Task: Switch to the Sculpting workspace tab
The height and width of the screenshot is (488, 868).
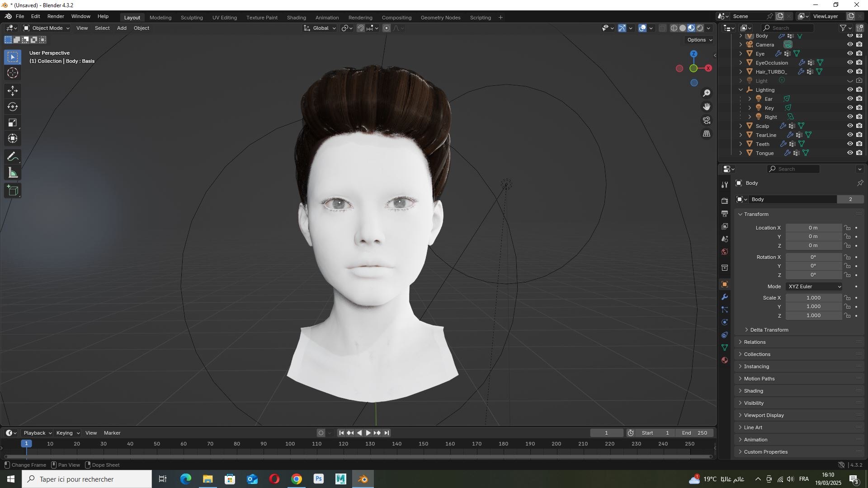Action: (192, 18)
